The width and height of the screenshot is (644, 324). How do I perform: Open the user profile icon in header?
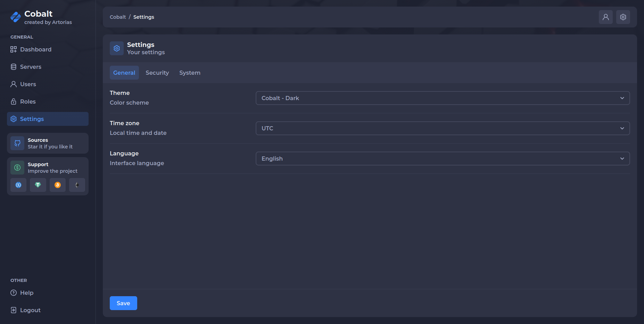[606, 17]
